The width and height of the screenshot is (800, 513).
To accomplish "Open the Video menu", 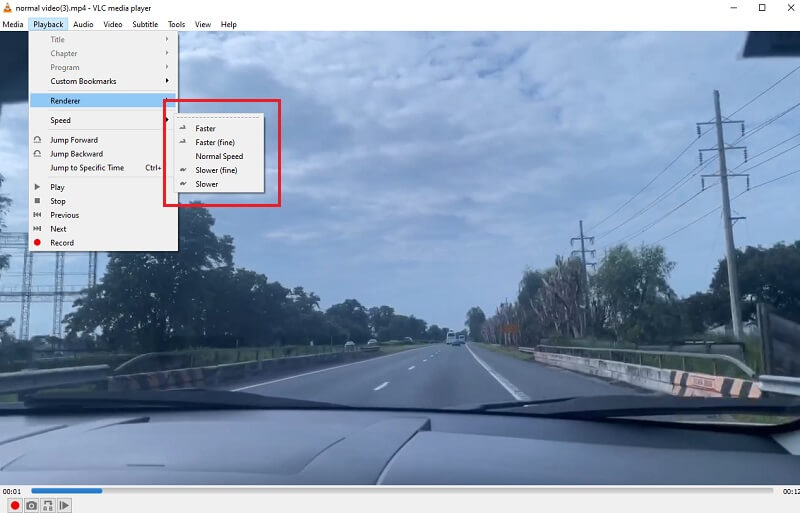I will [x=113, y=24].
